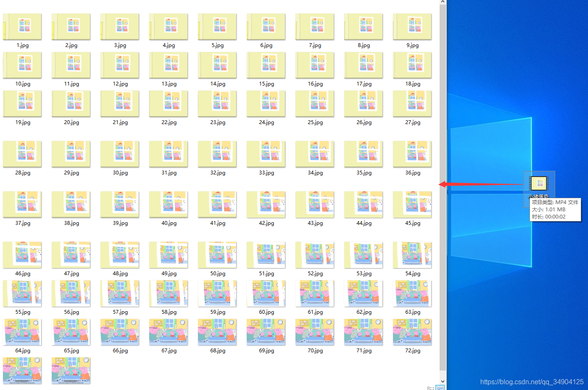Click the file name 70.jpg
This screenshot has height=390, width=588.
[315, 351]
